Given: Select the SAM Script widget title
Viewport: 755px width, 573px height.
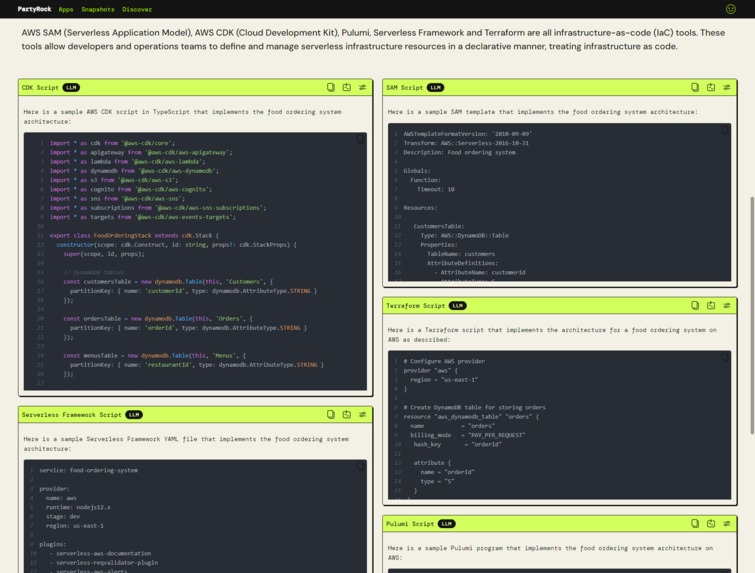Looking at the screenshot, I should 404,88.
